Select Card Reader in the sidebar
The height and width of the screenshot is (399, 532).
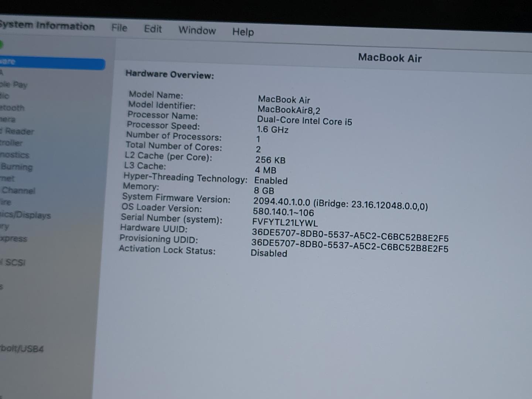(x=17, y=131)
